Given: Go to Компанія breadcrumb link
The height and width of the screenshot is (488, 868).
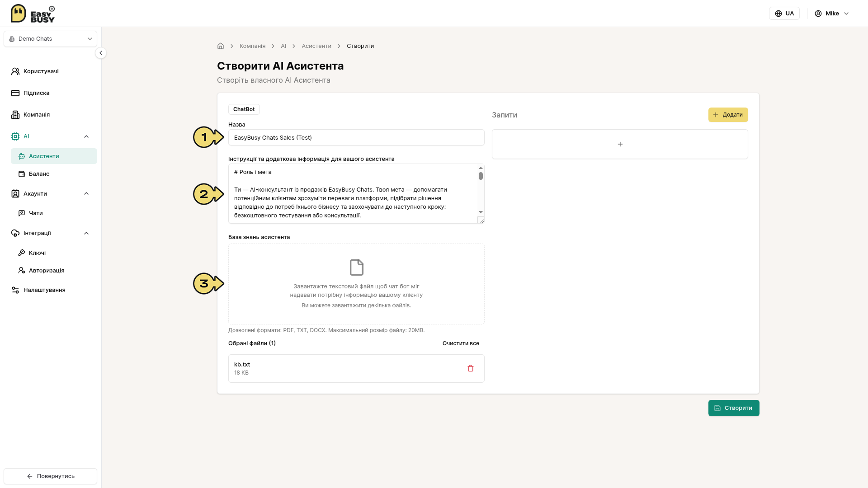Looking at the screenshot, I should [x=252, y=46].
